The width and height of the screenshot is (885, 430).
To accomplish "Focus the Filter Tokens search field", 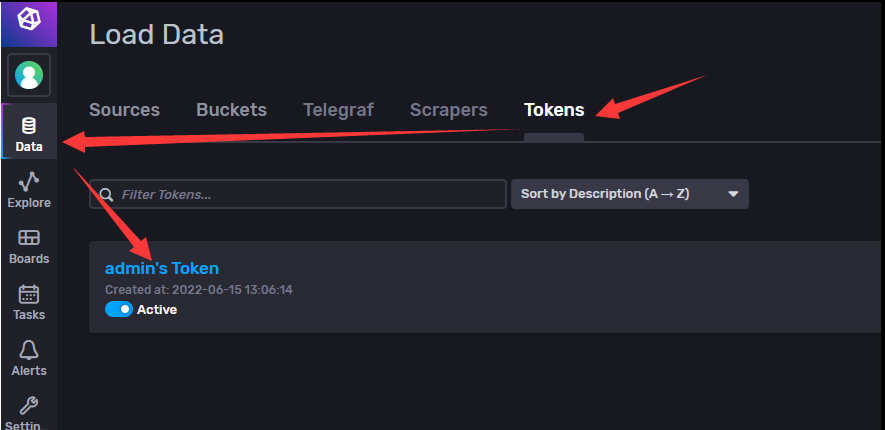I will click(297, 194).
